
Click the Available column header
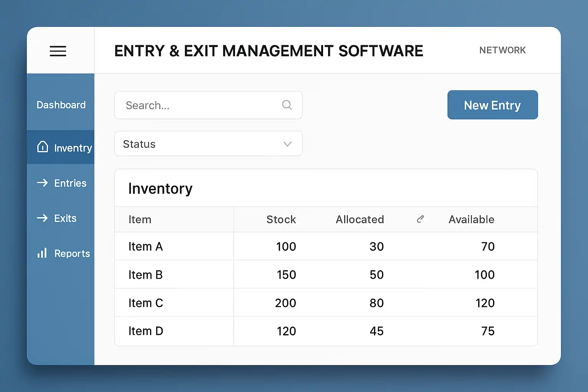tap(471, 219)
